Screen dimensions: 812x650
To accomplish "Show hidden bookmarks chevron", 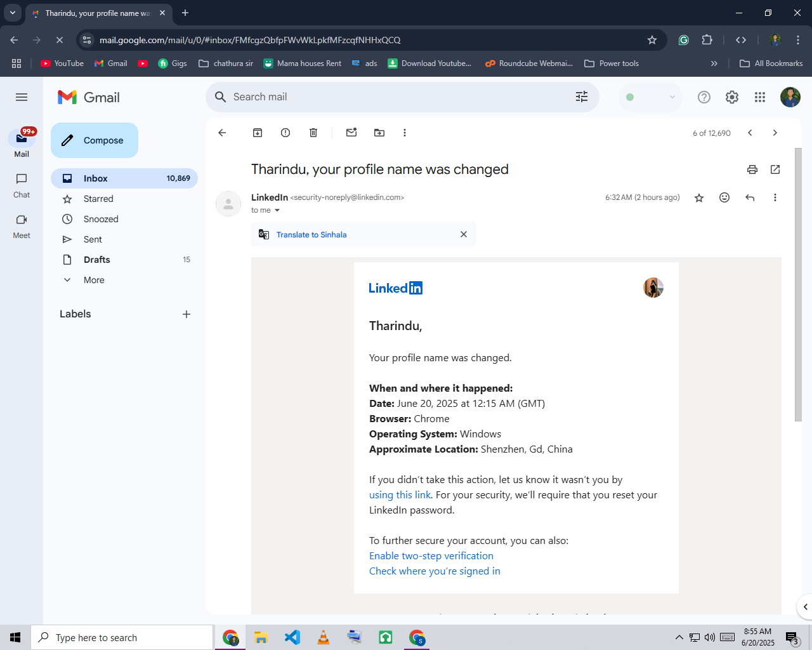I will coord(714,63).
